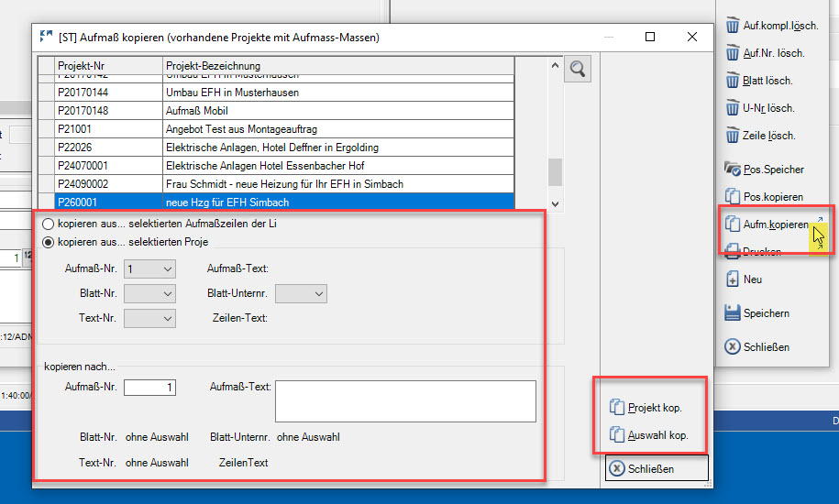Open Pos.Speicher from the sidebar

point(733,170)
